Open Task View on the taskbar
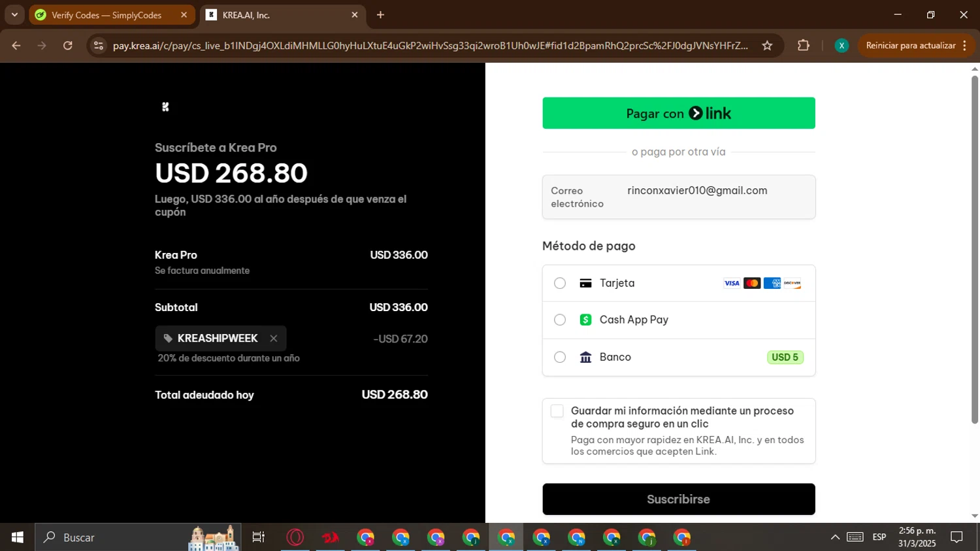 259,537
